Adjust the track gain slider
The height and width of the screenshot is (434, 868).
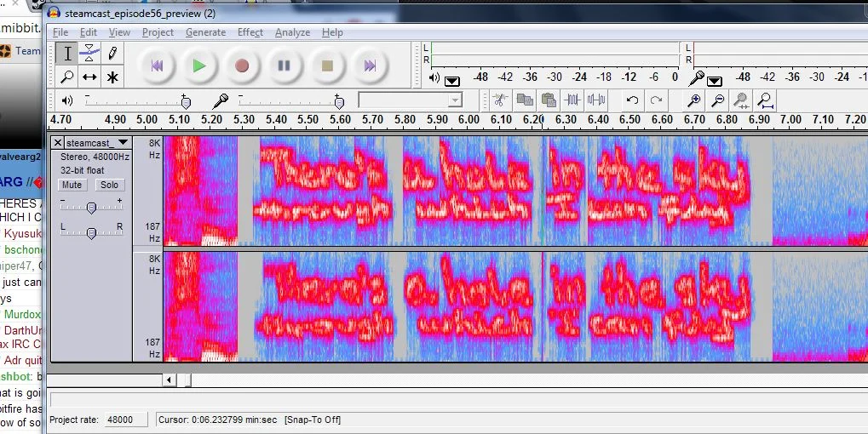pyautogui.click(x=91, y=208)
